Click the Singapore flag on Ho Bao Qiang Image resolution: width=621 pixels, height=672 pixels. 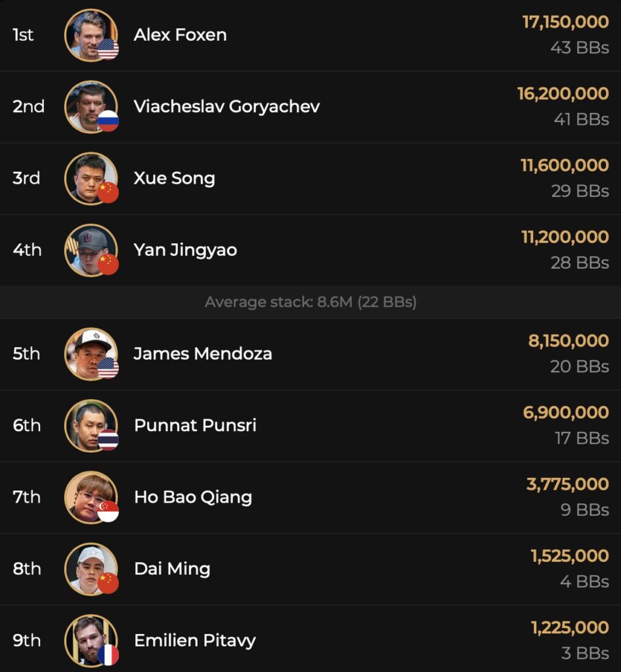(x=108, y=511)
